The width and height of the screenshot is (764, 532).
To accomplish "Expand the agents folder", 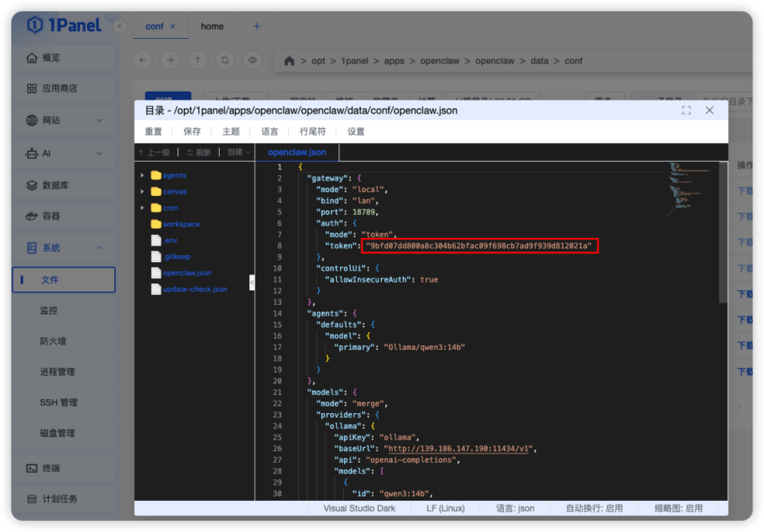I will [143, 175].
